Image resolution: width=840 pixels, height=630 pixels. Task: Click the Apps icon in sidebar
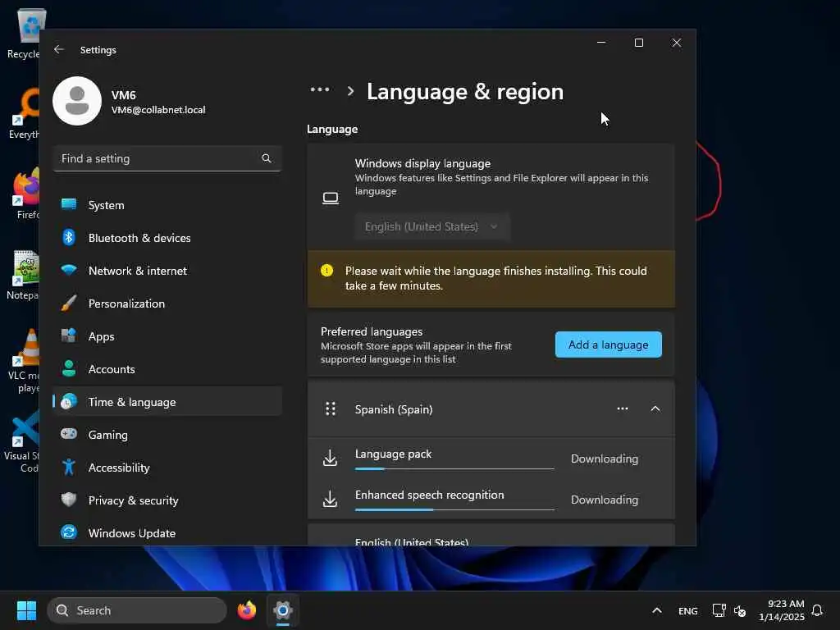(x=69, y=336)
